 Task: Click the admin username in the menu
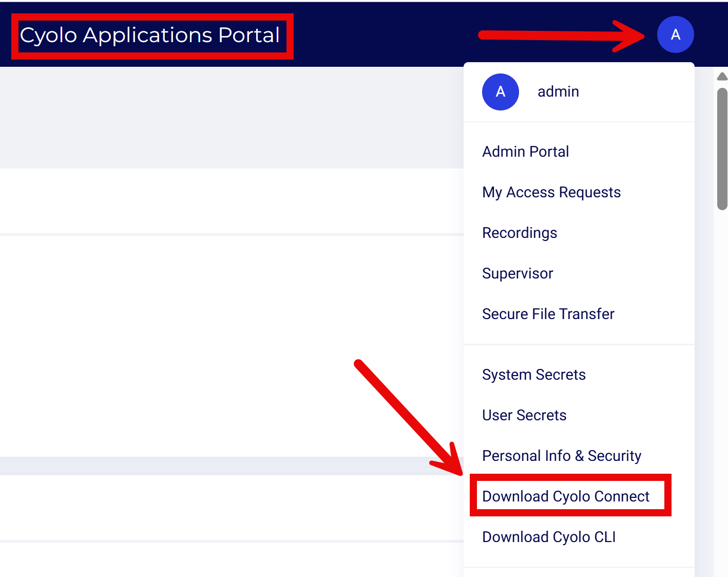(x=558, y=91)
